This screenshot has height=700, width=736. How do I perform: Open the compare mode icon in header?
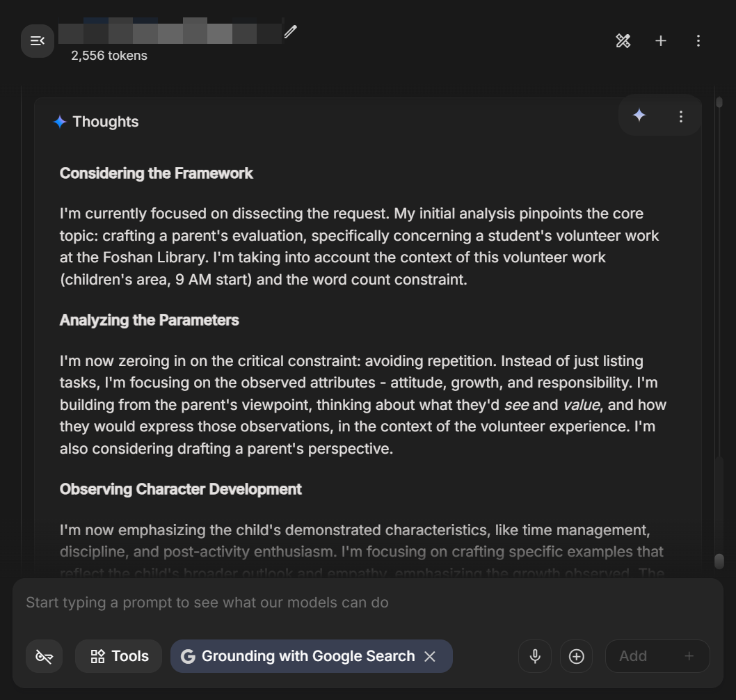tap(623, 41)
